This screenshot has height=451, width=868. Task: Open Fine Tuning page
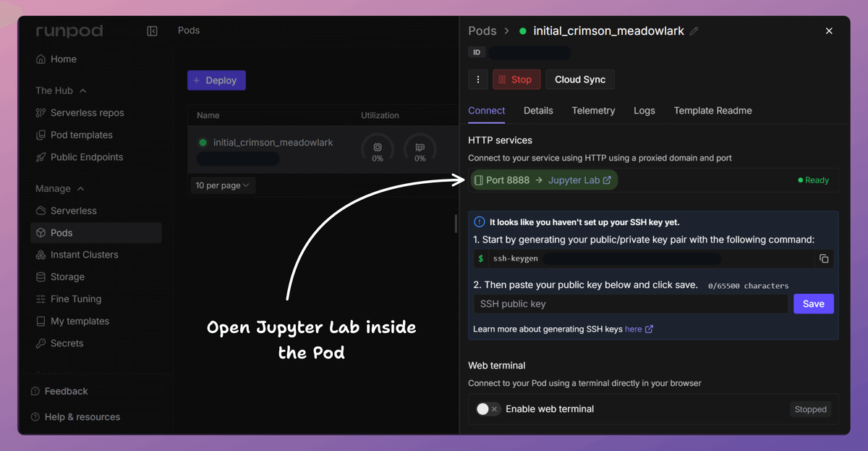tap(69, 299)
